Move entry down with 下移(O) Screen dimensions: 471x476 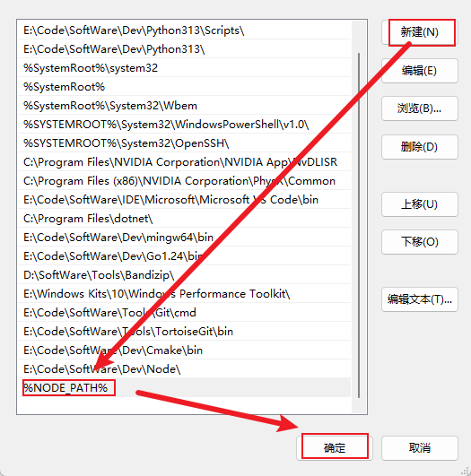pos(419,242)
